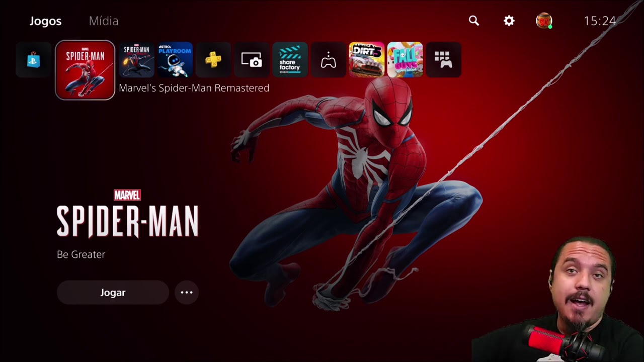The height and width of the screenshot is (362, 644).
Task: Open the PlayStation Store icon
Action: pos(34,60)
